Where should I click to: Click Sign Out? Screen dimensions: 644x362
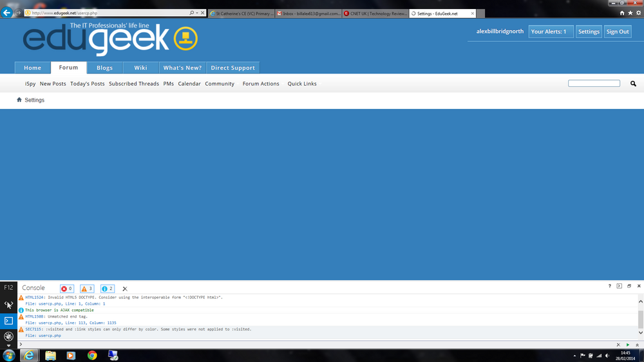(x=618, y=32)
